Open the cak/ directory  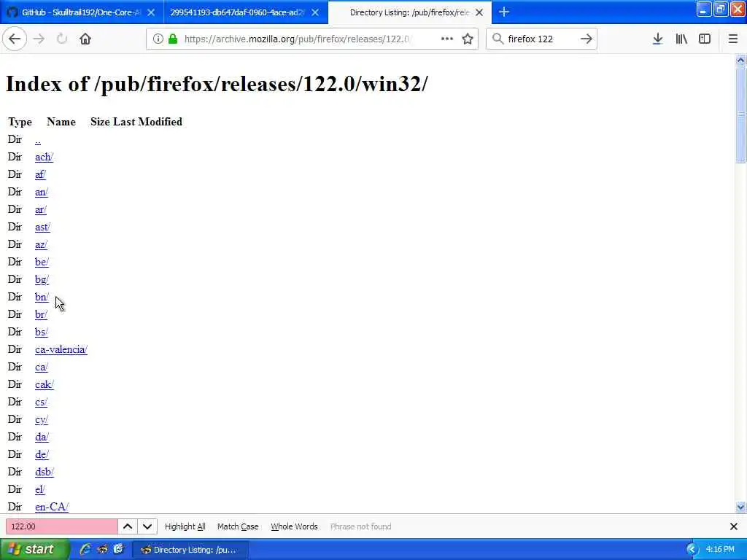click(44, 384)
